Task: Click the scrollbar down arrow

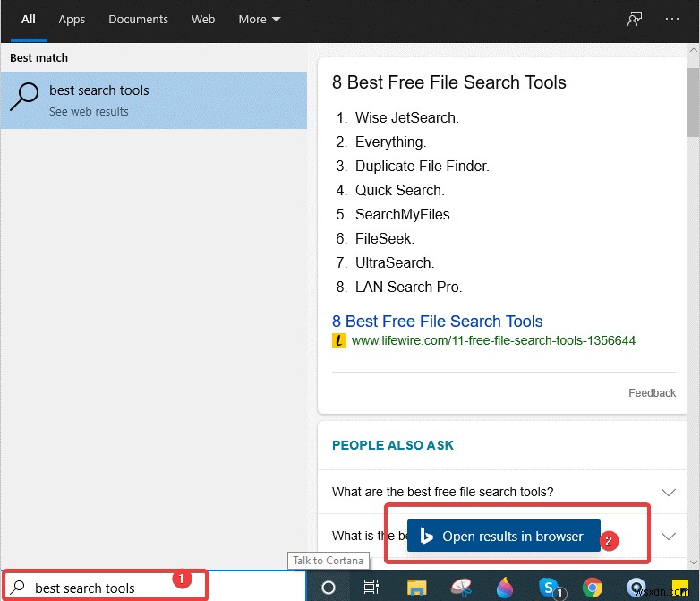Action: (693, 562)
